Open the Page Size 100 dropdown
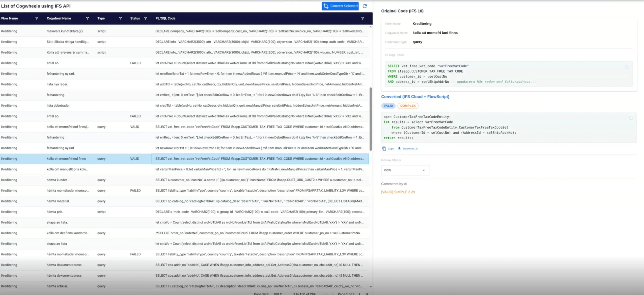The image size is (644, 295). (x=278, y=294)
